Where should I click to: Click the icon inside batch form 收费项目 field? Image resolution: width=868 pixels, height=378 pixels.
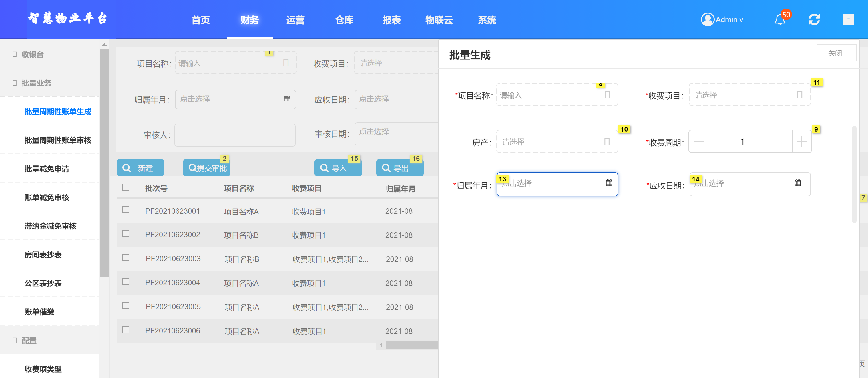coord(799,95)
